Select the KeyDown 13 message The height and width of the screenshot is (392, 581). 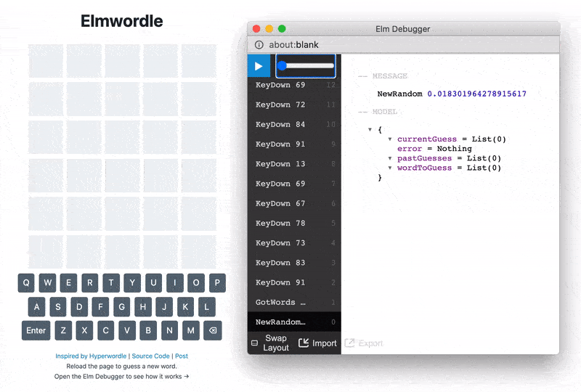point(294,164)
